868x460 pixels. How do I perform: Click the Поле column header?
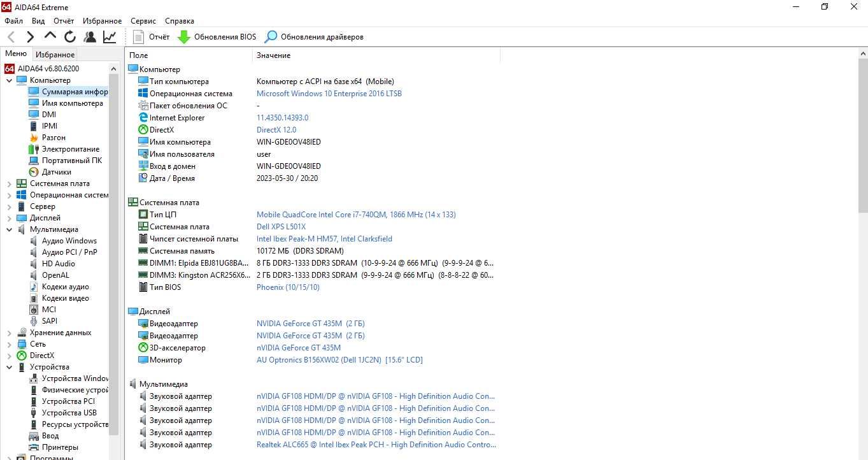click(x=189, y=55)
